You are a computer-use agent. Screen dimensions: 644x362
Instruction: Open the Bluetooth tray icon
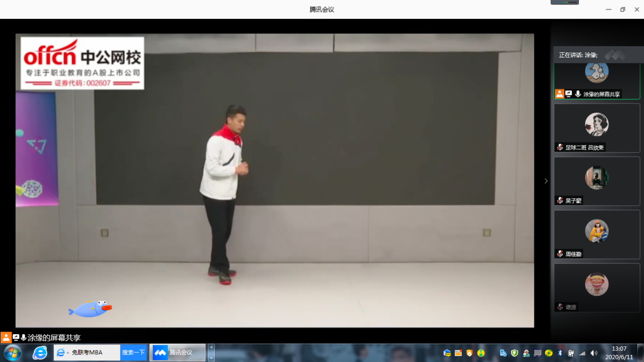click(560, 353)
